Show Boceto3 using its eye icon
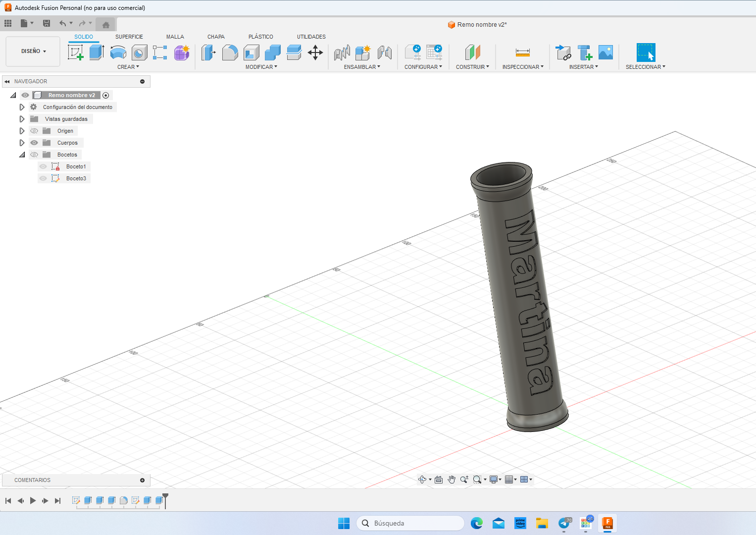Viewport: 756px width, 535px height. 43,178
